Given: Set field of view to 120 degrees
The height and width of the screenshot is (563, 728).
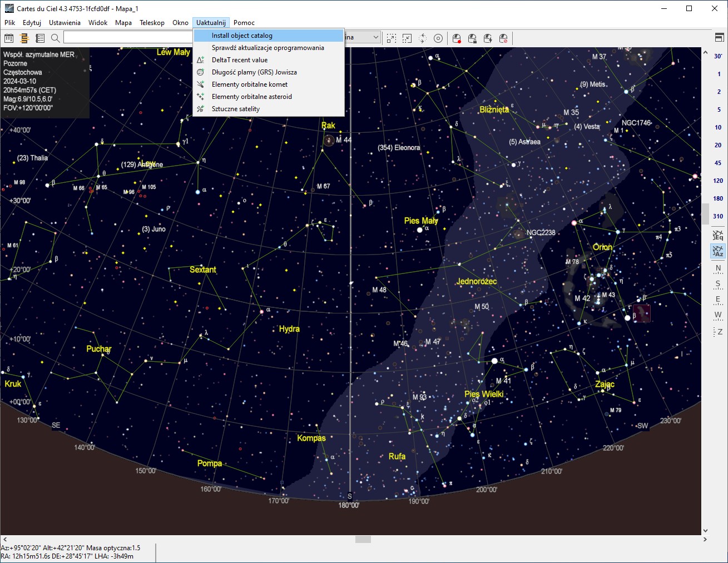Looking at the screenshot, I should 718,181.
